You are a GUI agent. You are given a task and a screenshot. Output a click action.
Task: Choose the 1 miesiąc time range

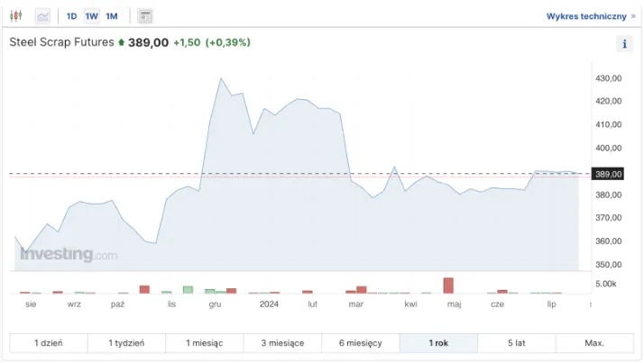(205, 343)
